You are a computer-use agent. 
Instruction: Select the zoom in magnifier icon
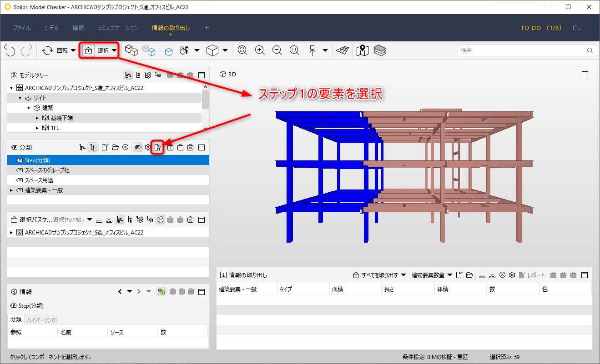[260, 50]
